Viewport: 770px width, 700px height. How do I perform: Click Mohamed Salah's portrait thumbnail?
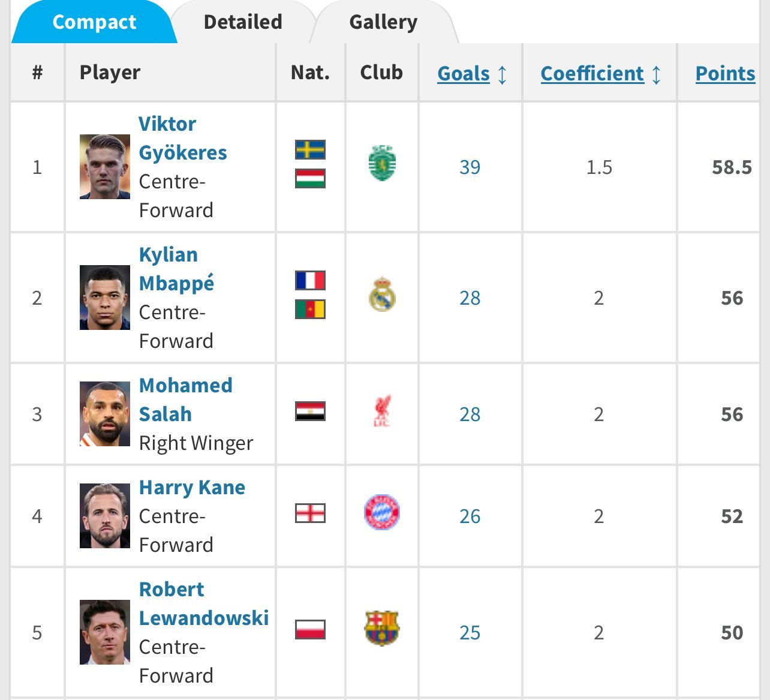pyautogui.click(x=105, y=414)
